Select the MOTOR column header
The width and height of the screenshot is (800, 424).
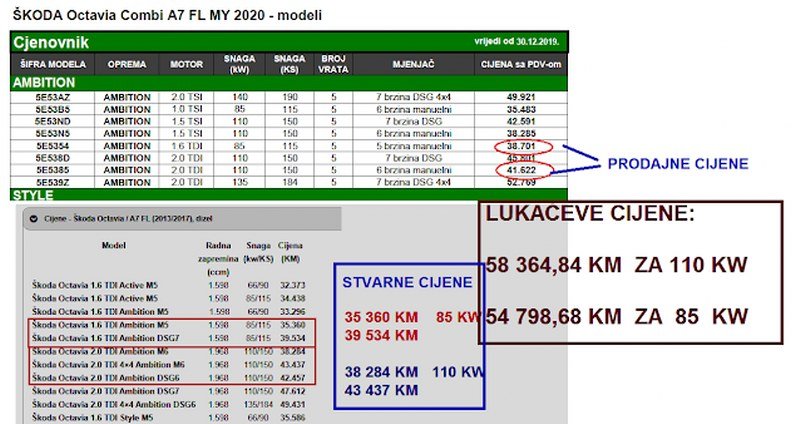tap(186, 64)
